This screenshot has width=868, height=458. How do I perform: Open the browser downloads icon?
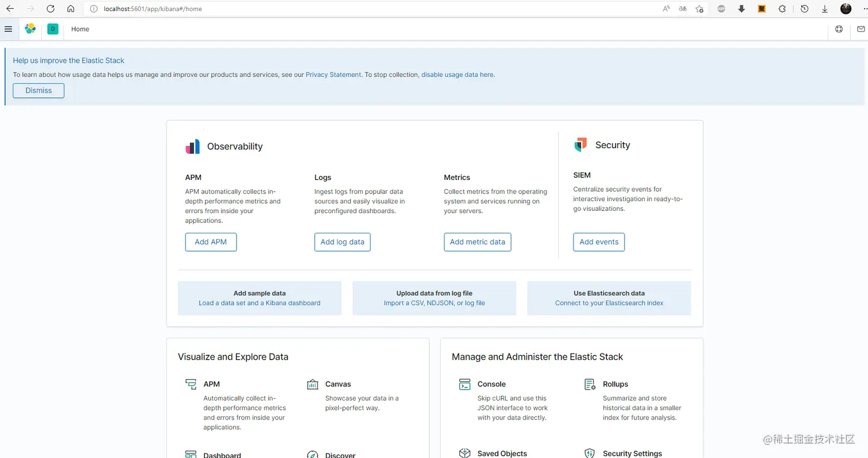(825, 9)
